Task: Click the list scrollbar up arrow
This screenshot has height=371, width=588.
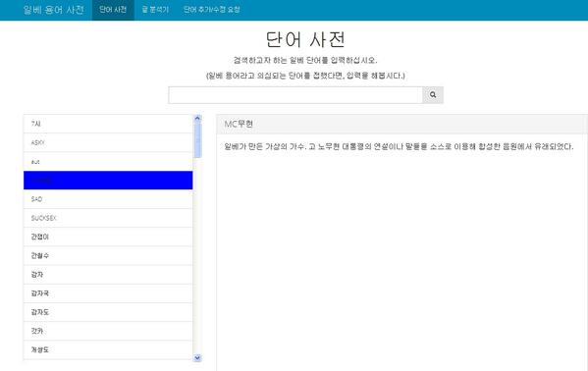Action: (197, 118)
